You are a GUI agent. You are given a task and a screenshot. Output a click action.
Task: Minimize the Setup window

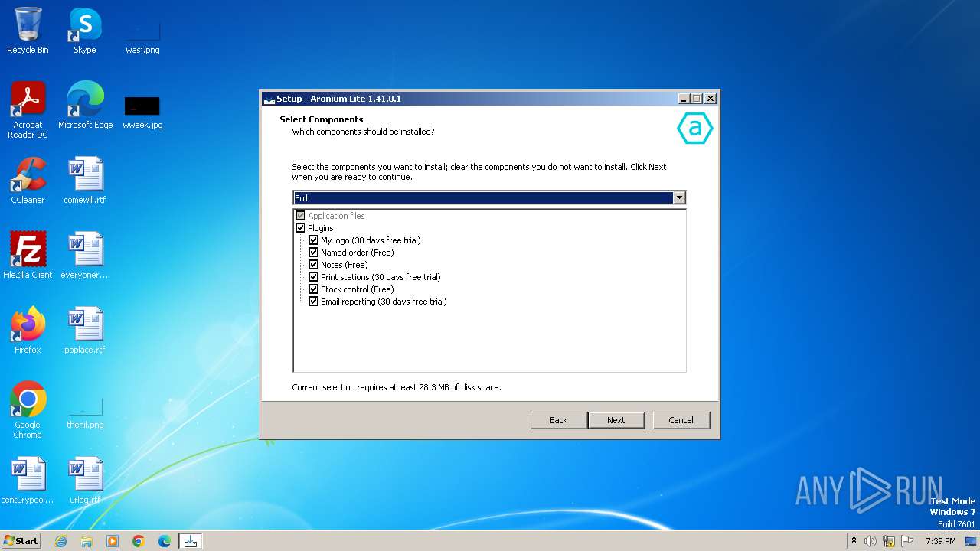pyautogui.click(x=683, y=99)
